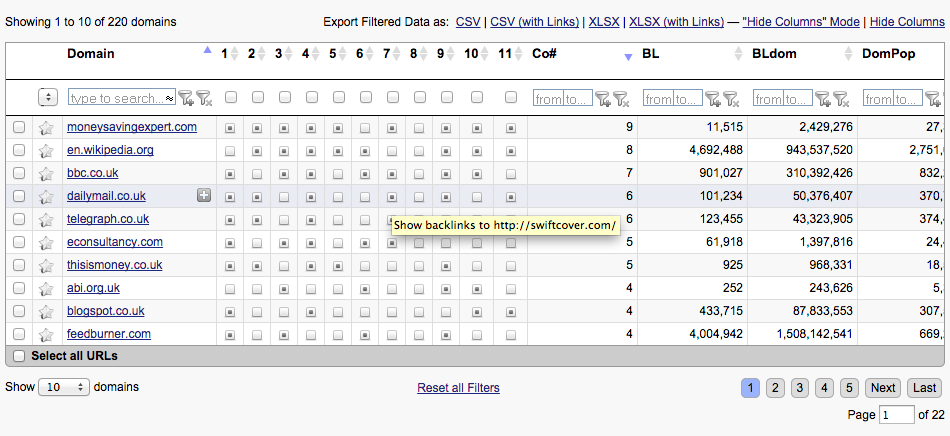950x436 pixels.
Task: Star the feedburner.com row
Action: [x=46, y=335]
